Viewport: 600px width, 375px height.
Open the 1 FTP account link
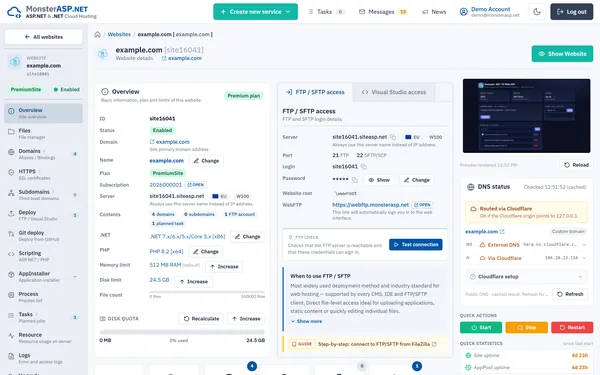pos(240,214)
